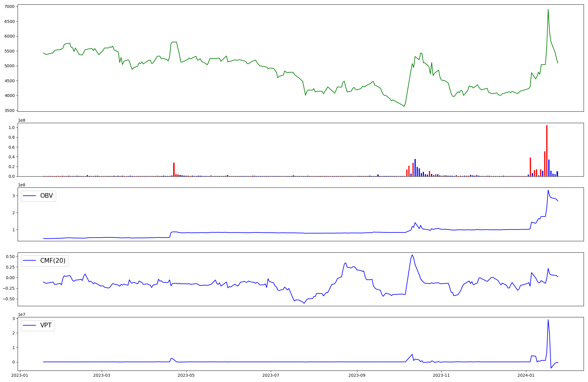This screenshot has width=588, height=382.
Task: Click the blue line sample in VPT legend
Action: pyautogui.click(x=29, y=325)
